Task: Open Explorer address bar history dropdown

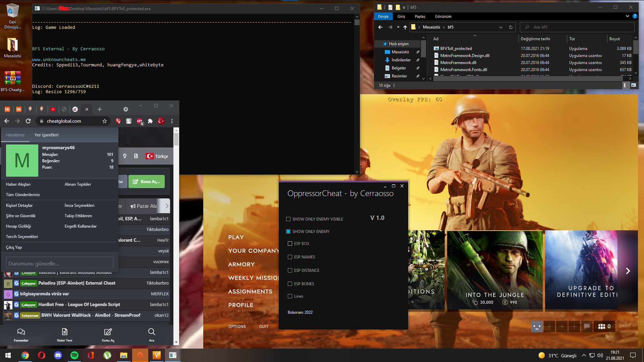Action: [x=500, y=27]
